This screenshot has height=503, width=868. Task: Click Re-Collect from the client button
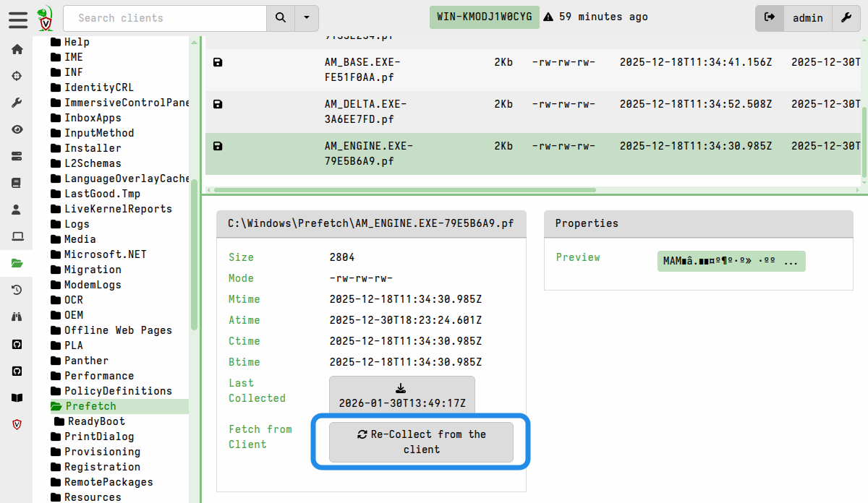coord(421,442)
